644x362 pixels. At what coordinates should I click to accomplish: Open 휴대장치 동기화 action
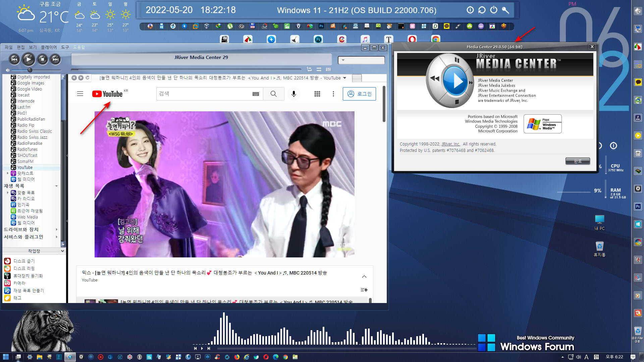(28, 276)
